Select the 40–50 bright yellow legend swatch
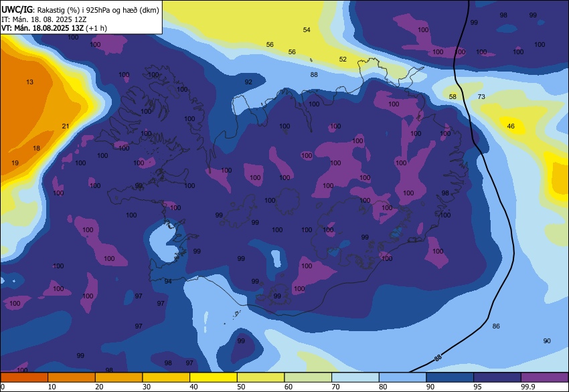 click(214, 377)
